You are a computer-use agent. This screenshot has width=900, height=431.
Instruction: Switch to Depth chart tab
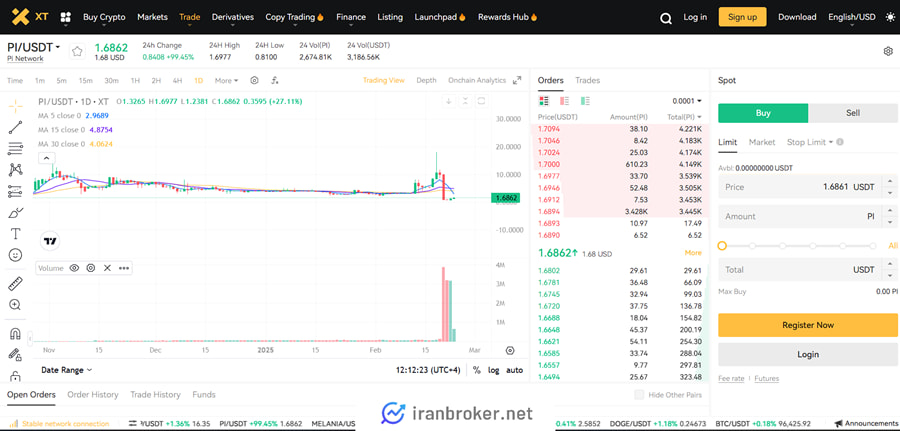(x=426, y=80)
